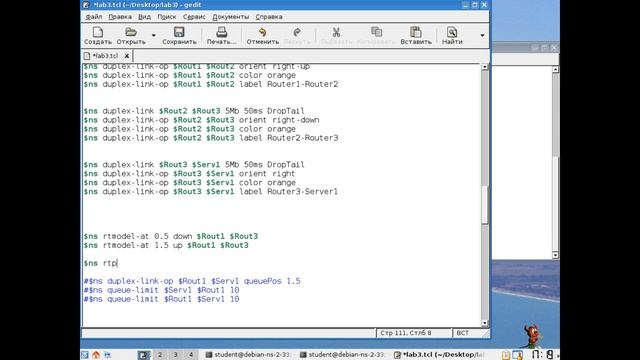Viewport: 640px width, 360px height.
Task: Click scroll-down arrow of gedit editor
Action: click(484, 323)
